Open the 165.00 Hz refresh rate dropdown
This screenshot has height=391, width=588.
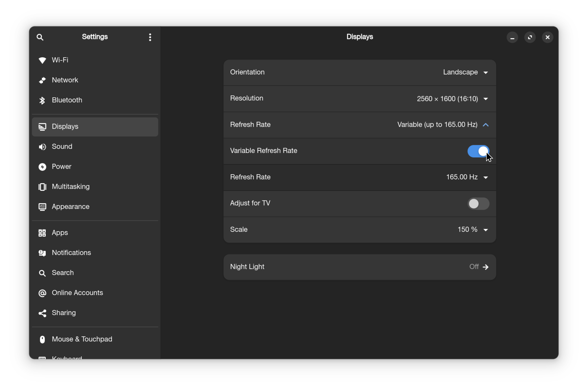pos(467,177)
